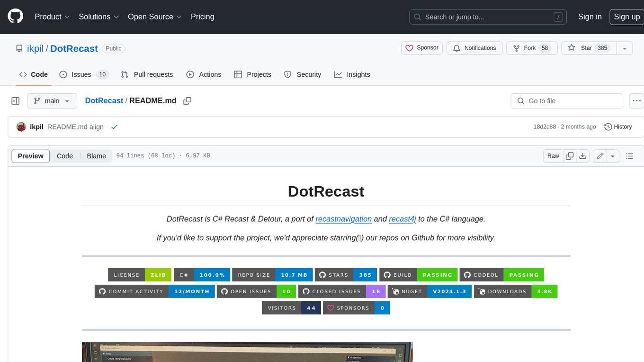Expand the Open Source menu

coord(155,17)
